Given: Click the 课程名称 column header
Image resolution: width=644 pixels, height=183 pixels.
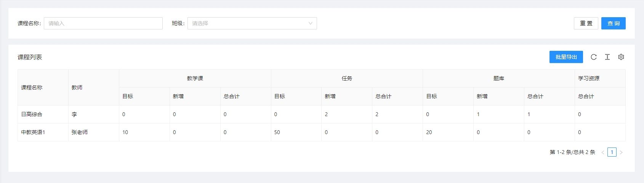Looking at the screenshot, I should pos(32,87).
